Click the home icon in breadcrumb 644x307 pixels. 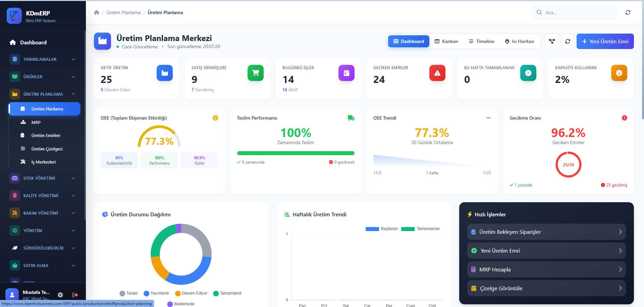97,12
